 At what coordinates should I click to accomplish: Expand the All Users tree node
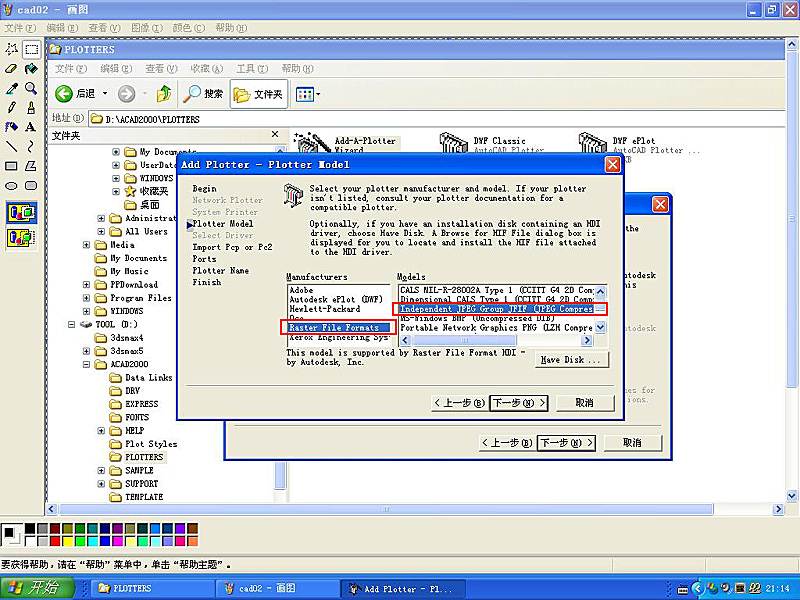point(101,231)
